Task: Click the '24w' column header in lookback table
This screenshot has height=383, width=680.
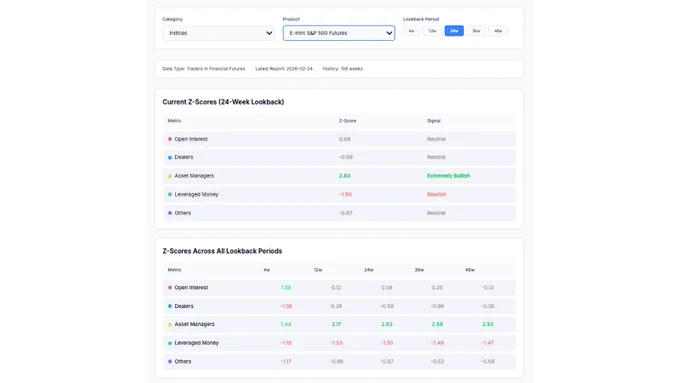Action: (x=369, y=270)
